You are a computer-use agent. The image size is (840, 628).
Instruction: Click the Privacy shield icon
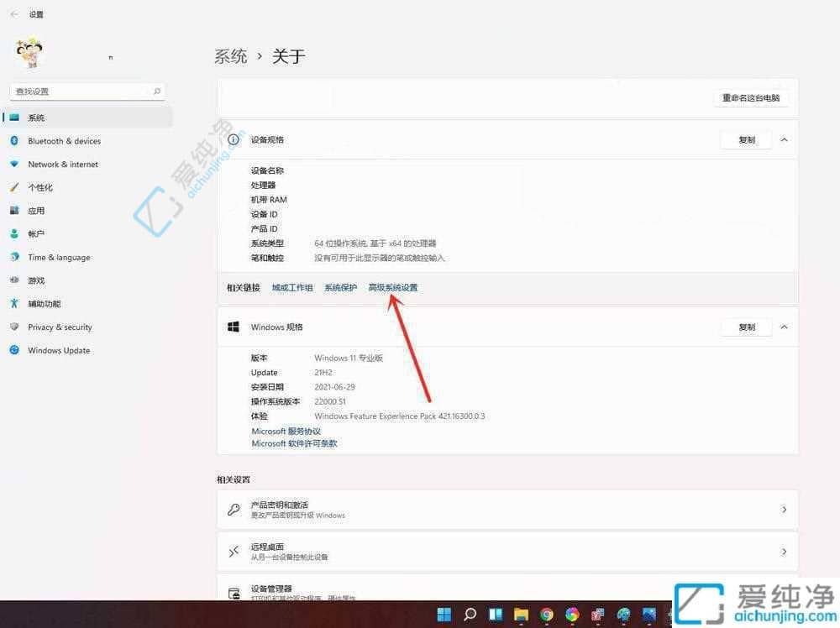(14, 327)
